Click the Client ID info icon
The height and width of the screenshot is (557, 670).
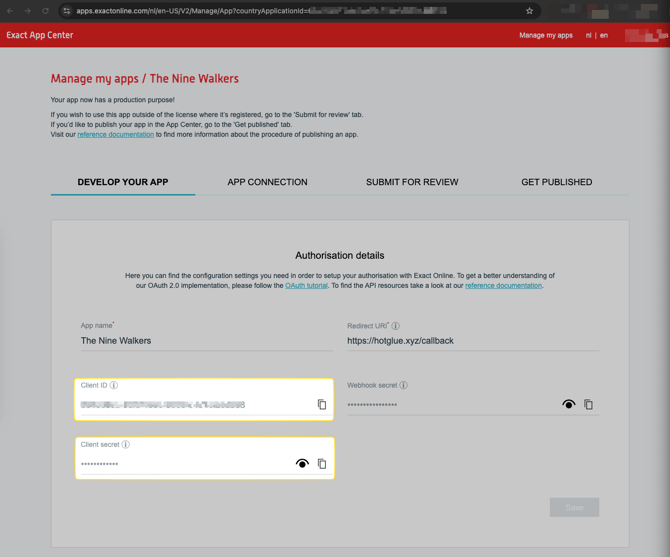click(114, 385)
